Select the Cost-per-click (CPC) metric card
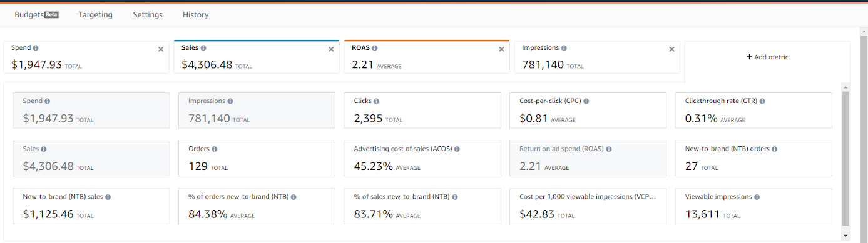Image resolution: width=868 pixels, height=243 pixels. coord(588,111)
